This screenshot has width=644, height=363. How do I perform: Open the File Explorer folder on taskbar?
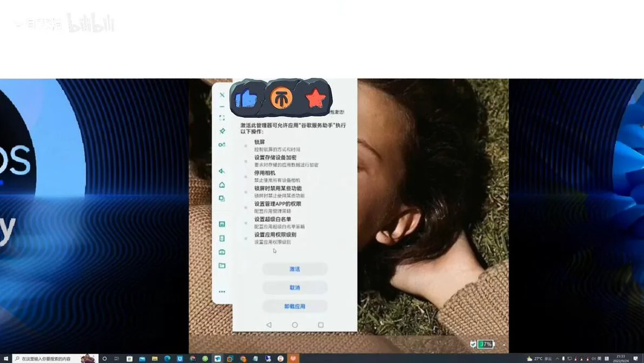click(x=155, y=359)
